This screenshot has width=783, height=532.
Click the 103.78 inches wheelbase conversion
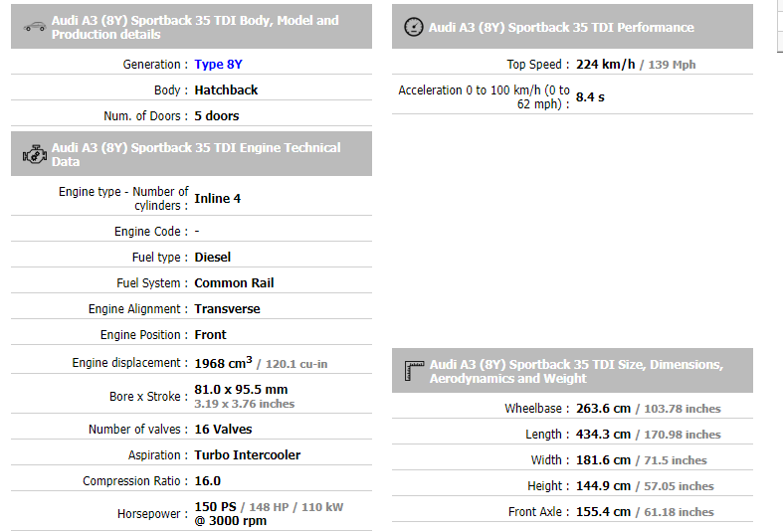(683, 410)
